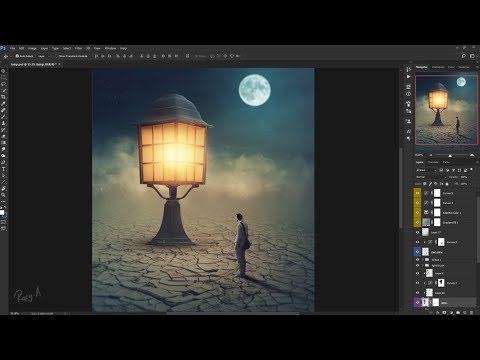Select the Zoom tool in toolbox
The image size is (480, 360).
(3, 195)
